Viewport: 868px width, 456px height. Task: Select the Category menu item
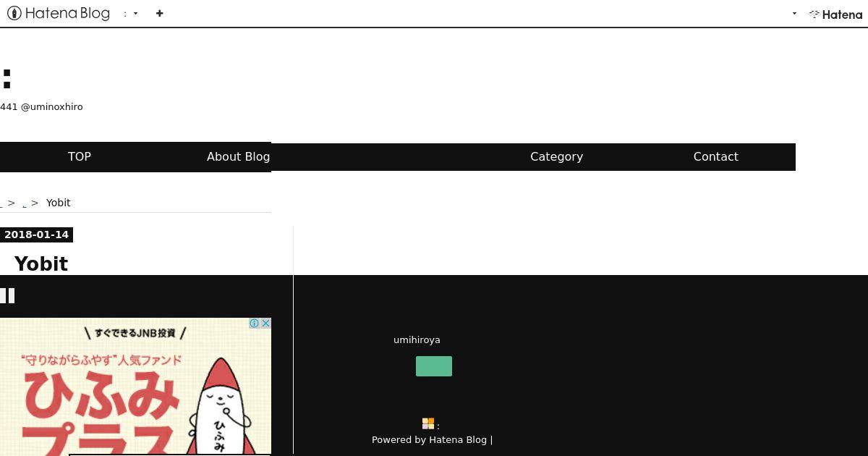pyautogui.click(x=556, y=156)
